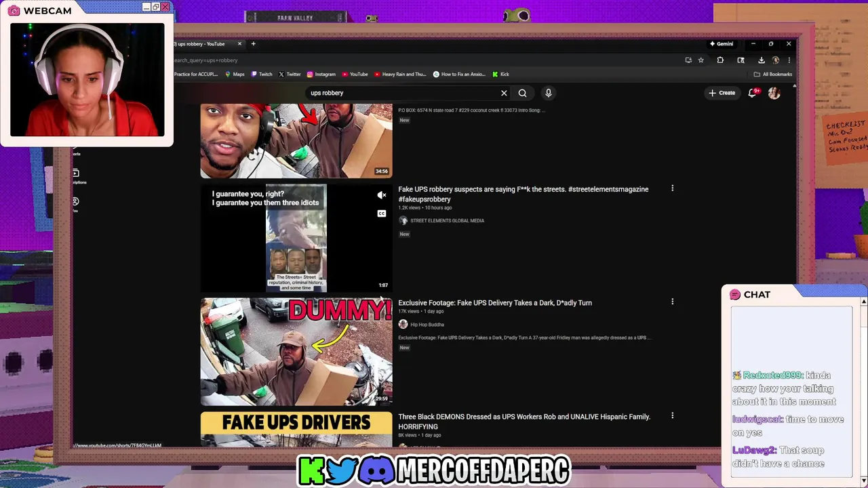Screen dimensions: 868x488
Task: Click '1.2K views • 10 hours ago' text
Action: [425, 207]
